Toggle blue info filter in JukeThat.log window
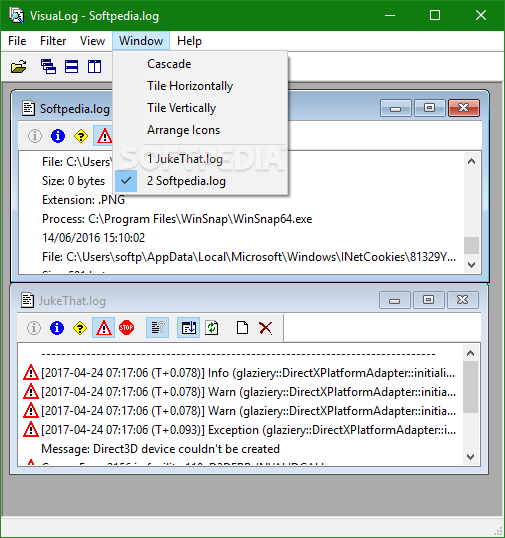The image size is (505, 538). pyautogui.click(x=57, y=328)
